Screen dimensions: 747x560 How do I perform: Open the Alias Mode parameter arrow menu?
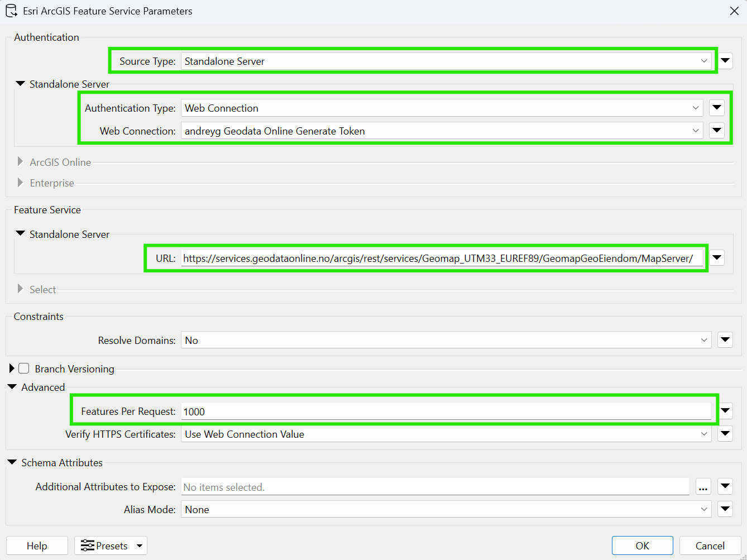pos(725,509)
